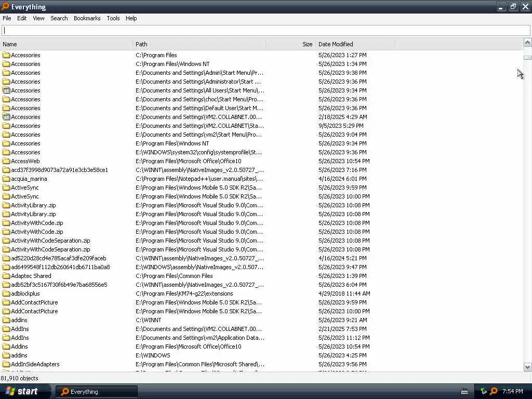Click path E:\Documents and Settings\Administrator\Start
Screen dimensions: 532x399
point(198,82)
